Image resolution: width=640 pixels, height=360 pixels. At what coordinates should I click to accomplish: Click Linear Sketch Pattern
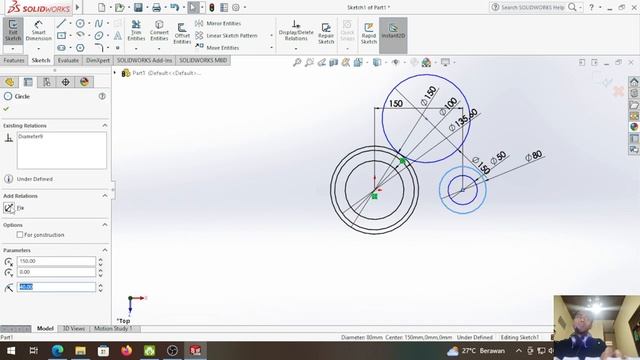click(227, 36)
